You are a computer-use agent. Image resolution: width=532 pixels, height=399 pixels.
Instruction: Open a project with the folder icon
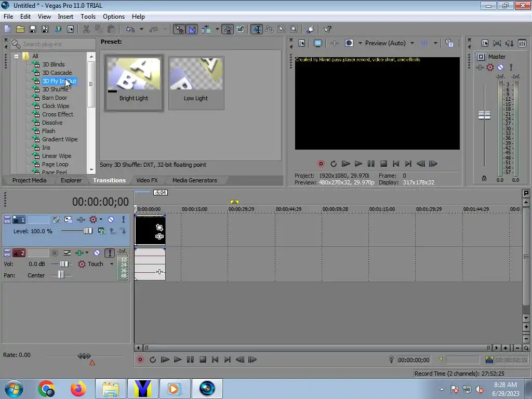click(20, 29)
